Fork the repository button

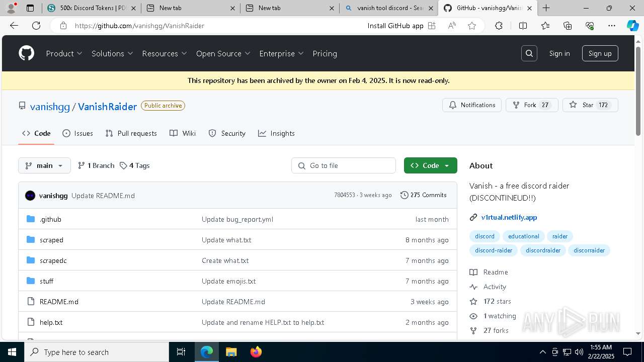[x=532, y=105]
